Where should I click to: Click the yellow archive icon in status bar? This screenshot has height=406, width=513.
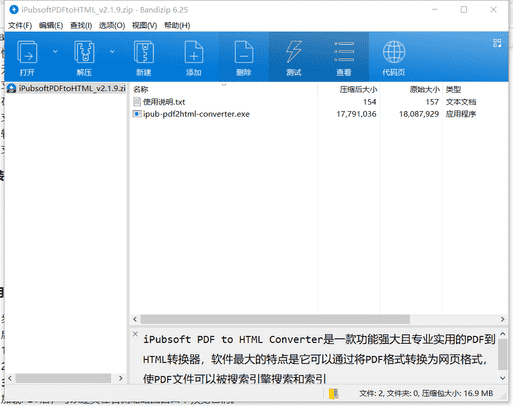tap(333, 394)
